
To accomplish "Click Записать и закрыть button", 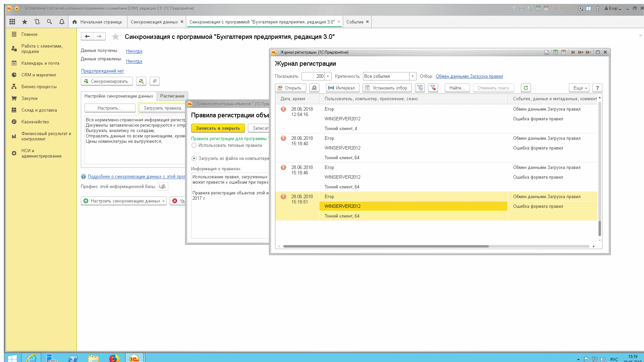I will coord(218,128).
